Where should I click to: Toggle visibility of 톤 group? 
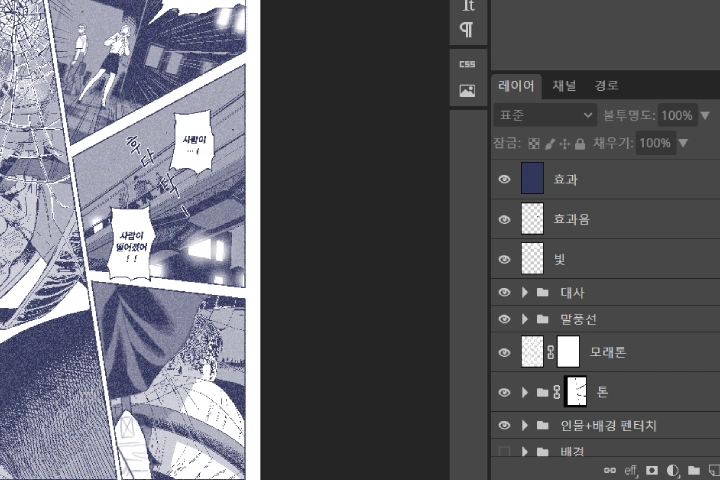(504, 392)
